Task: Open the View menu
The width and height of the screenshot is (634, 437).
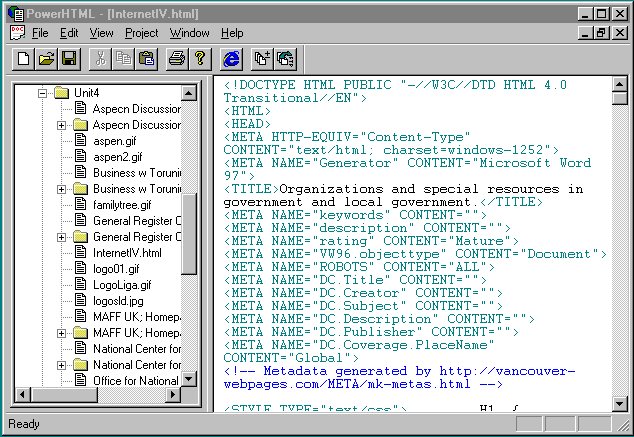Action: click(x=101, y=33)
